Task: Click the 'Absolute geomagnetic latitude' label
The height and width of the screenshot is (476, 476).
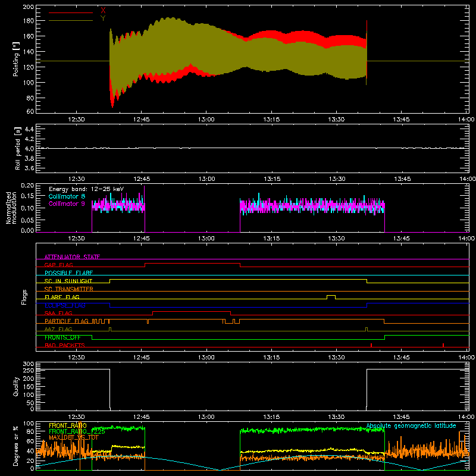Action: pos(411,426)
